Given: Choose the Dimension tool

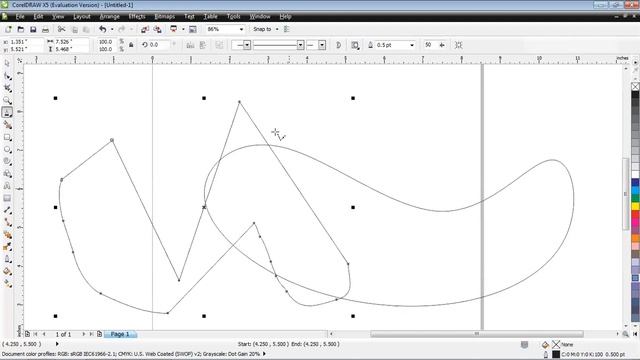Looking at the screenshot, I should tap(7, 211).
